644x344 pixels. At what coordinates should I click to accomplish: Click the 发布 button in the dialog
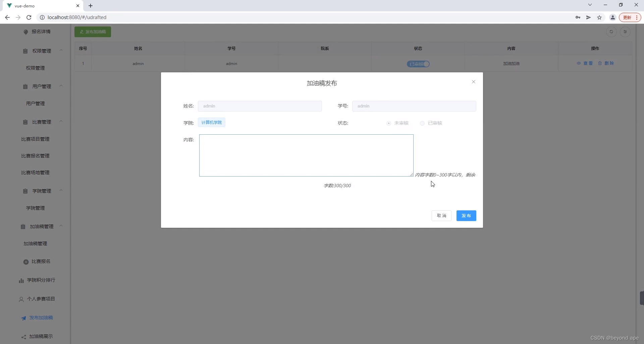466,216
